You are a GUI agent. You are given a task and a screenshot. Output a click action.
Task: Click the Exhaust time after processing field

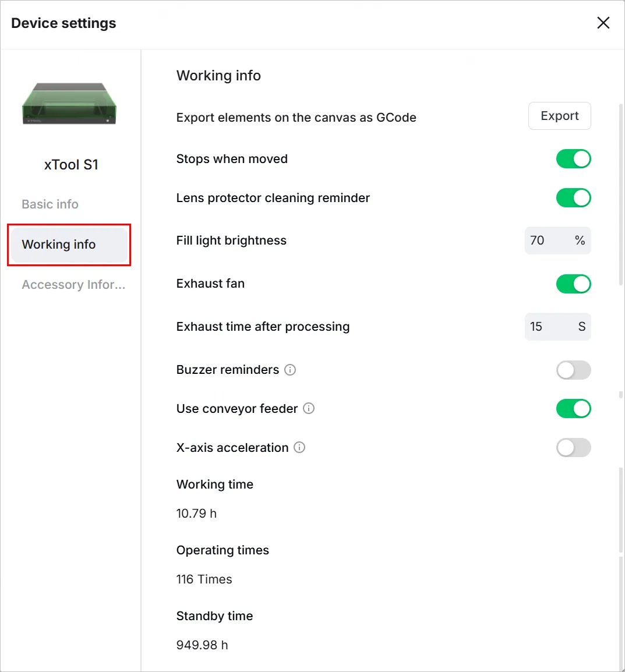tap(557, 327)
